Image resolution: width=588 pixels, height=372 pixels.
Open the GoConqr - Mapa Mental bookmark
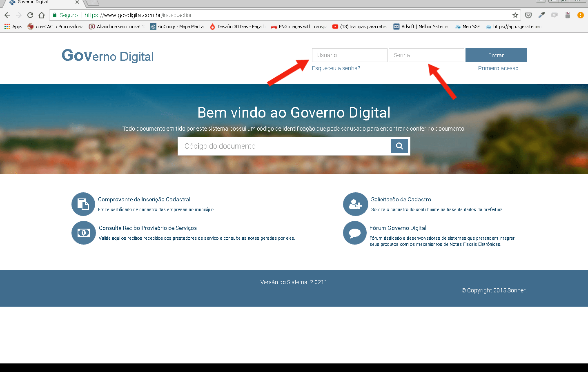178,27
